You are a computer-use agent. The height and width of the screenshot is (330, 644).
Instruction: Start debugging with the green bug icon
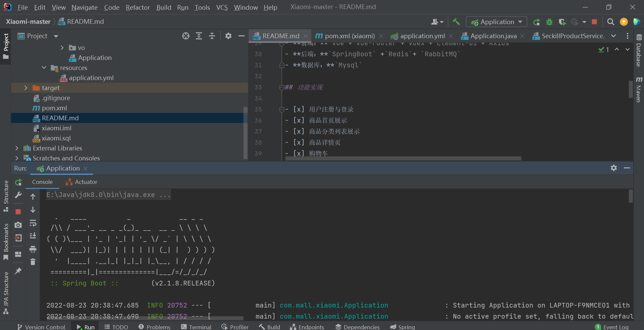click(x=549, y=22)
